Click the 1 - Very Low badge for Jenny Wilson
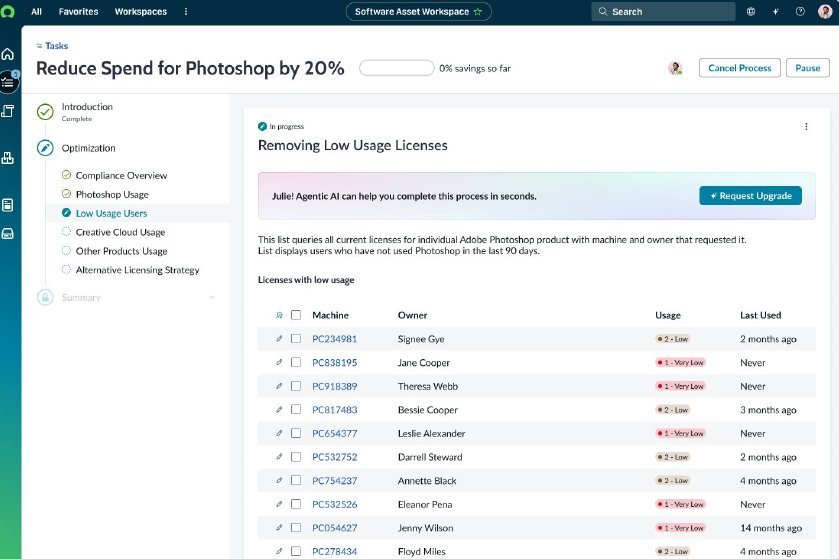839x559 pixels. coord(681,527)
